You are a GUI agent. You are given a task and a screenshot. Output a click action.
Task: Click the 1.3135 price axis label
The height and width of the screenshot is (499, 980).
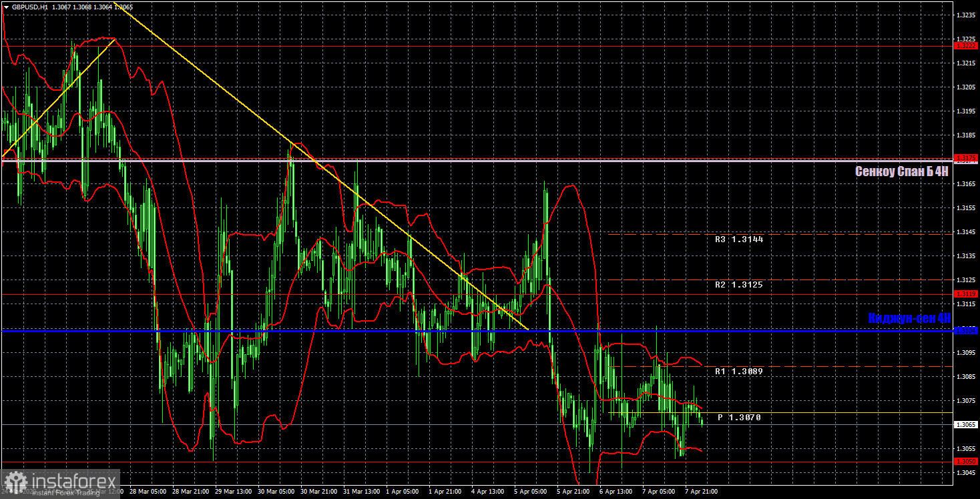966,256
